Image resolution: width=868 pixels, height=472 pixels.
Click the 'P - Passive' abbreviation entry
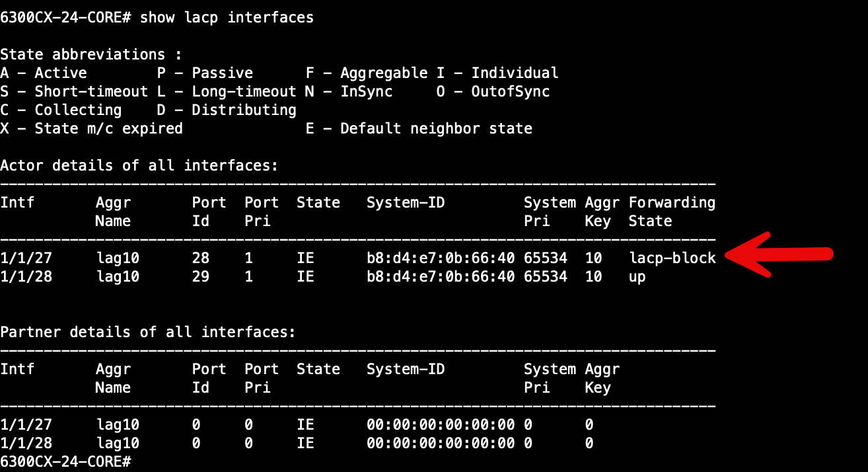(205, 73)
